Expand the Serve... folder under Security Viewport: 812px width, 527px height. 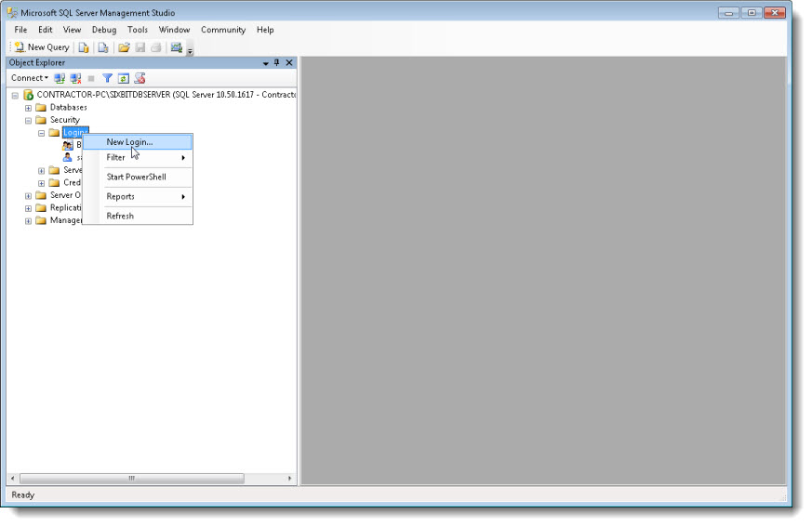(x=42, y=171)
